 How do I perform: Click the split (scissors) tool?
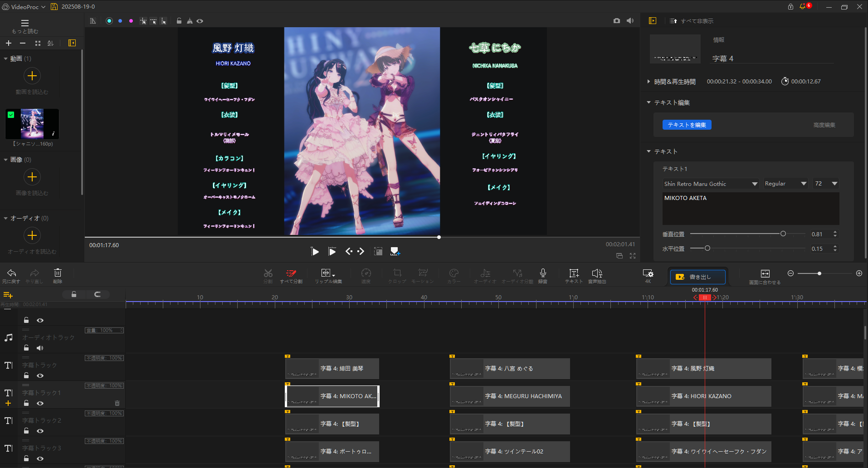pyautogui.click(x=268, y=273)
